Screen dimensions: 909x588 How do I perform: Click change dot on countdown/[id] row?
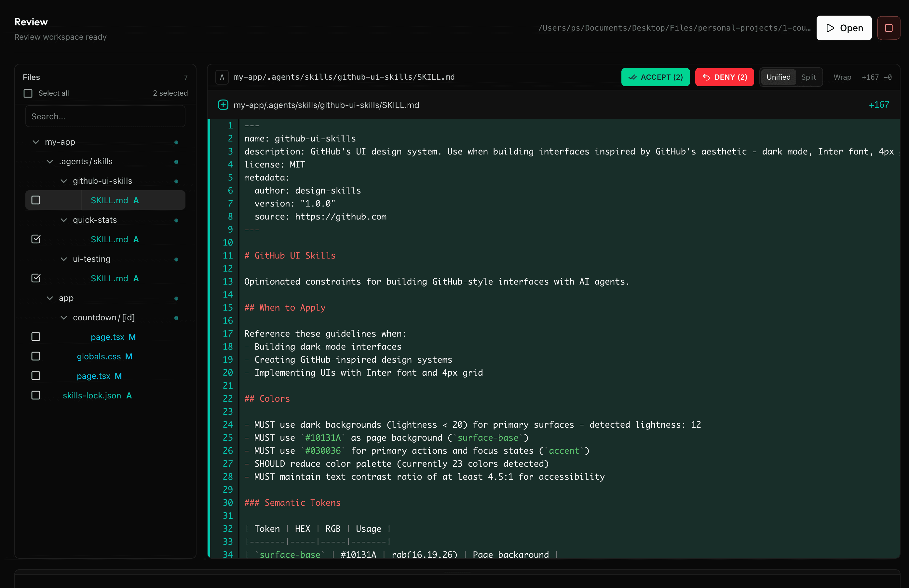tap(176, 318)
